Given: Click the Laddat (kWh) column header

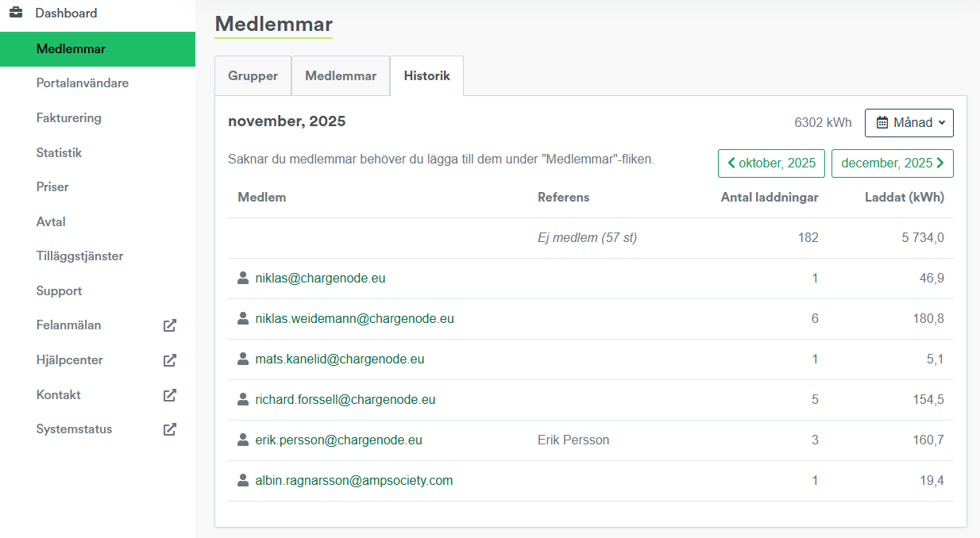Looking at the screenshot, I should click(x=904, y=198).
